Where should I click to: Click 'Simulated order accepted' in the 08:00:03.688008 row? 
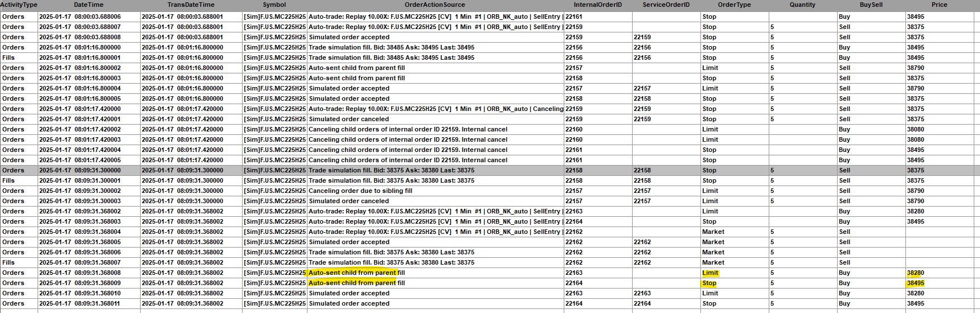tap(349, 37)
